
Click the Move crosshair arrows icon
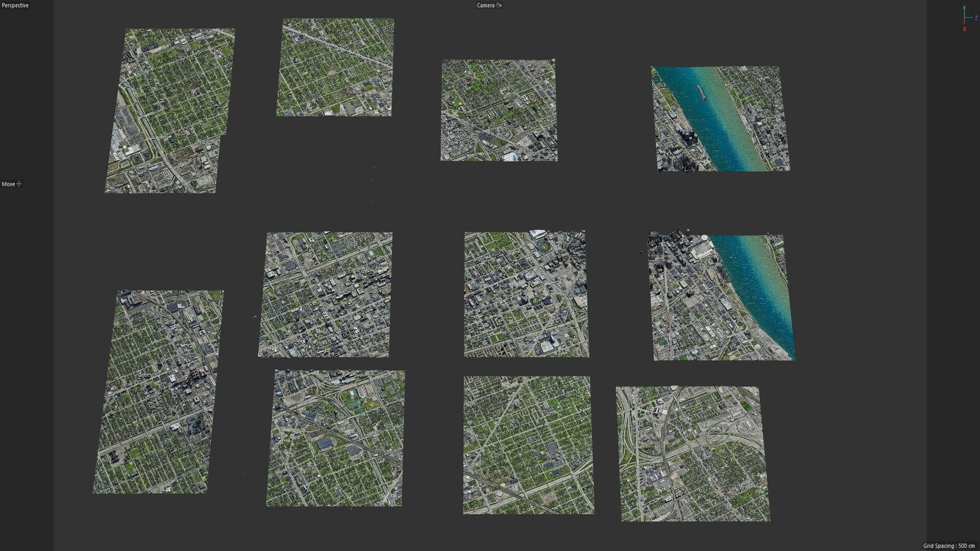coord(19,184)
